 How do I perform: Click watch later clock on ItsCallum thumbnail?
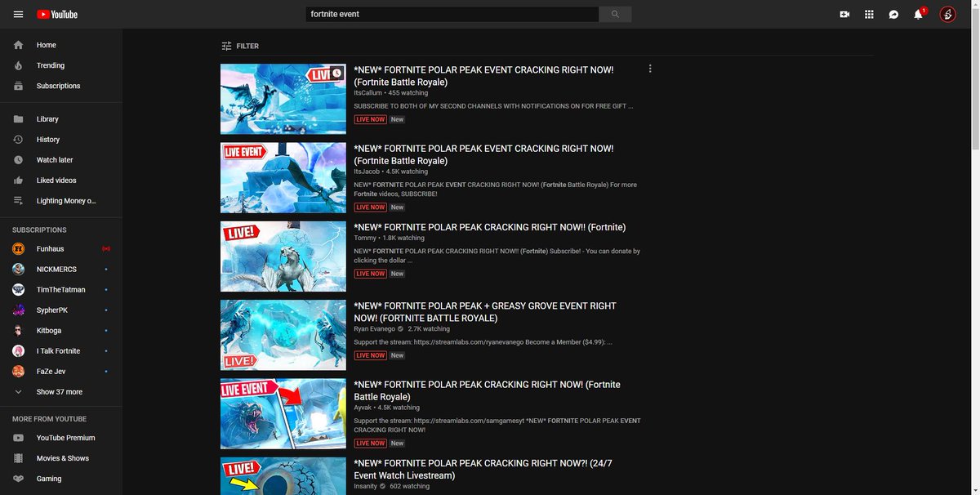point(336,74)
